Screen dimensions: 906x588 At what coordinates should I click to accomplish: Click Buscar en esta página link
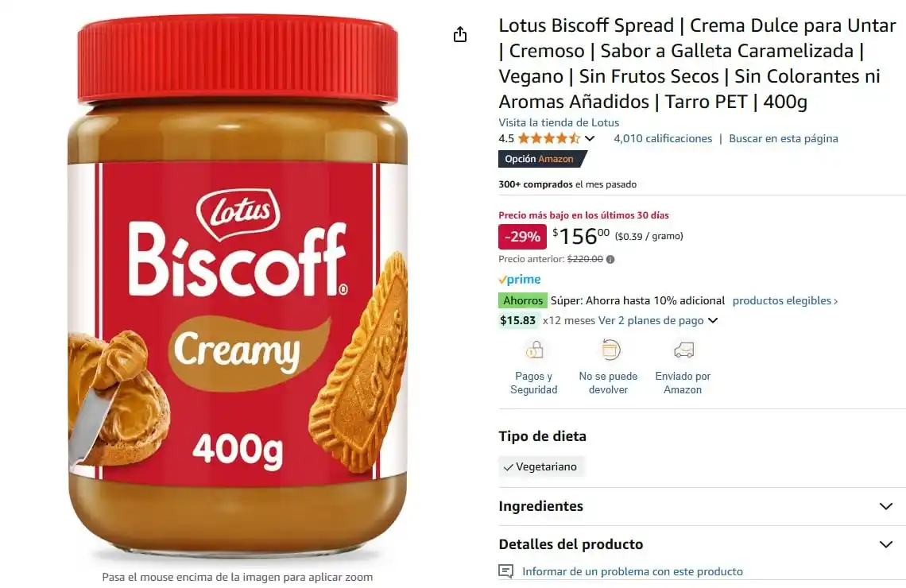pyautogui.click(x=783, y=138)
